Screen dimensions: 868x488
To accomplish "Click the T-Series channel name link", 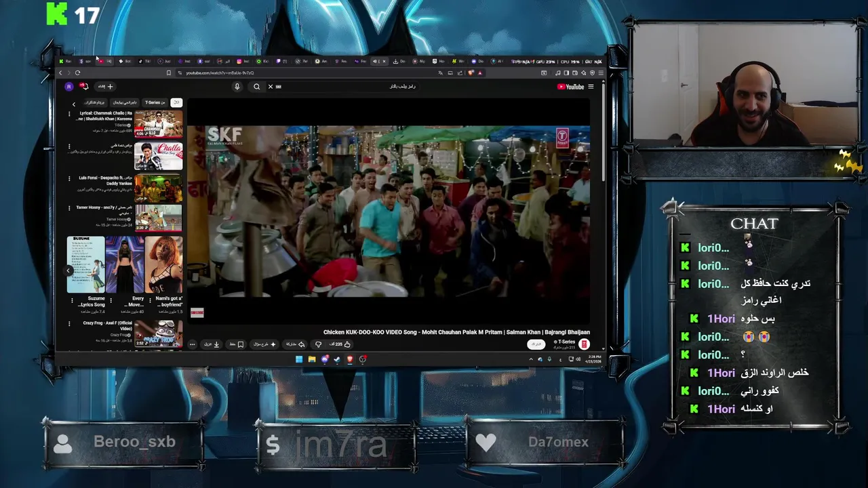I will pos(566,342).
